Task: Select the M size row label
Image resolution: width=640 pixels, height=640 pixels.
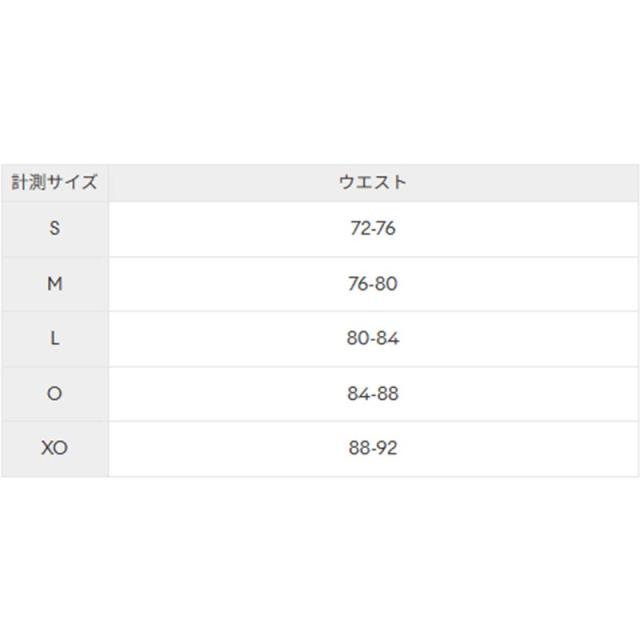Action: [55, 284]
